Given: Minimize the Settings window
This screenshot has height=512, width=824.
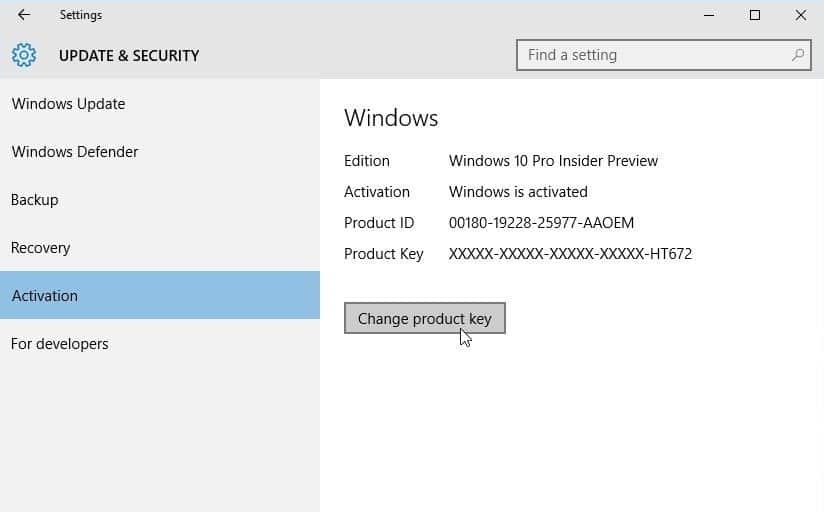Looking at the screenshot, I should 709,15.
